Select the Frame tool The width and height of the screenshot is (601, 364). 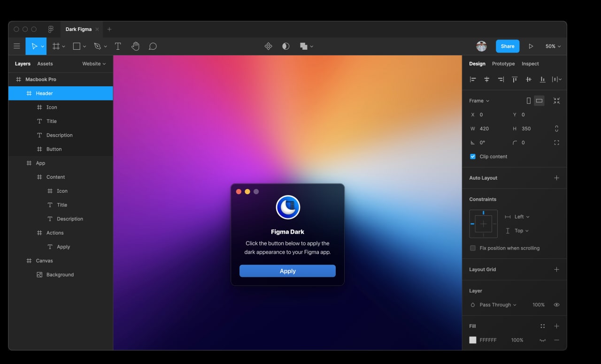point(56,46)
